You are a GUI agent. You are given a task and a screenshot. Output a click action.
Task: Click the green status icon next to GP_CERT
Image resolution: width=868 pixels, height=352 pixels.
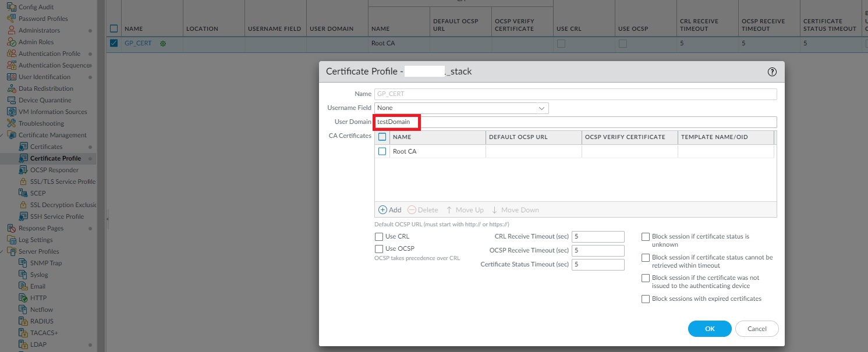point(164,43)
